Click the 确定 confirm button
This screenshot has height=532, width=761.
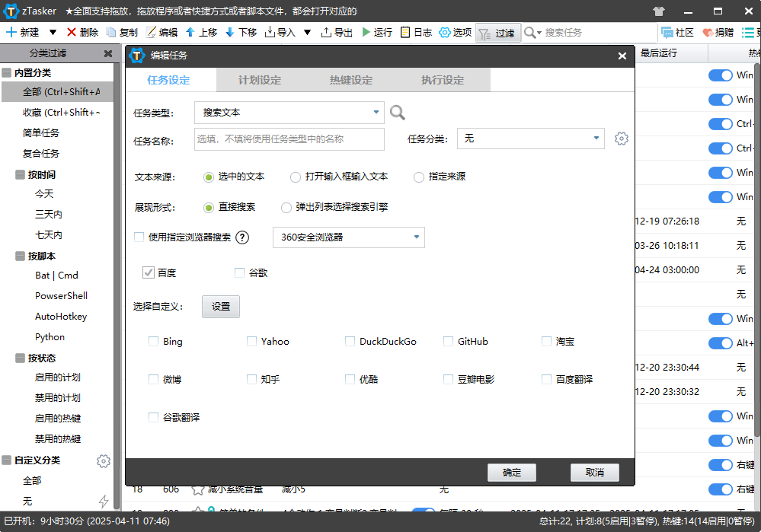point(511,472)
